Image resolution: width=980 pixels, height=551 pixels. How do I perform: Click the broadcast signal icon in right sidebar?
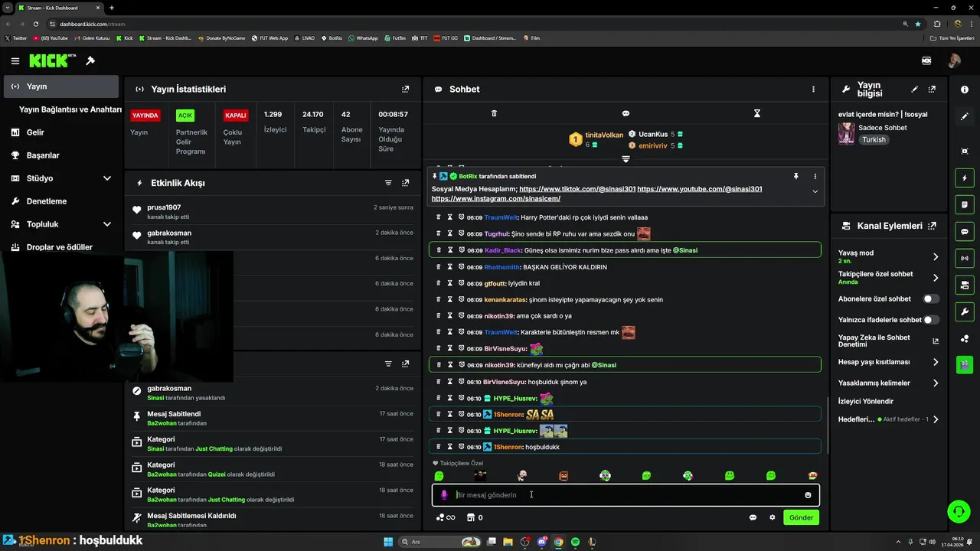(x=965, y=259)
